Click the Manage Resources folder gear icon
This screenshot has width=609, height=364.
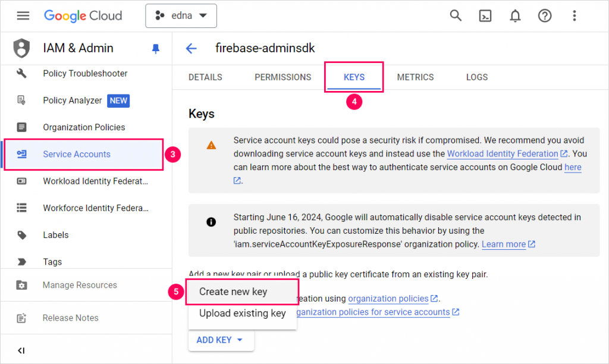(x=21, y=285)
